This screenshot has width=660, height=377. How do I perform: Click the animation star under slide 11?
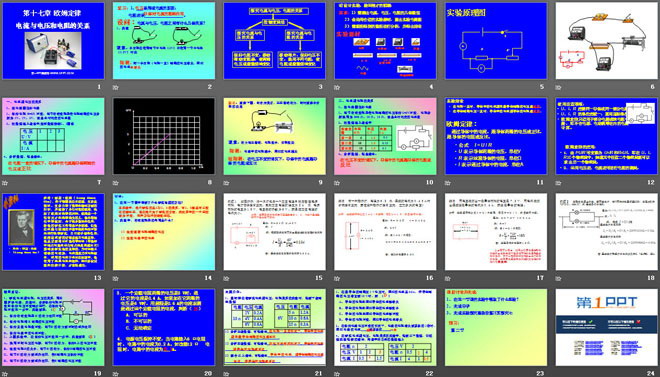point(448,183)
